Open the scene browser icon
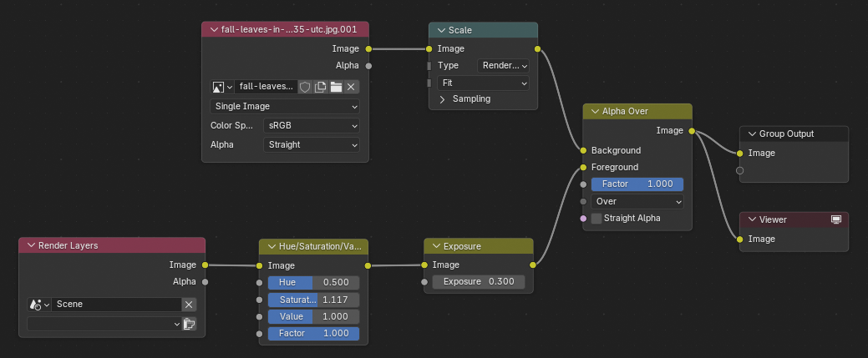Viewport: 868px width, 358px height. tap(38, 305)
